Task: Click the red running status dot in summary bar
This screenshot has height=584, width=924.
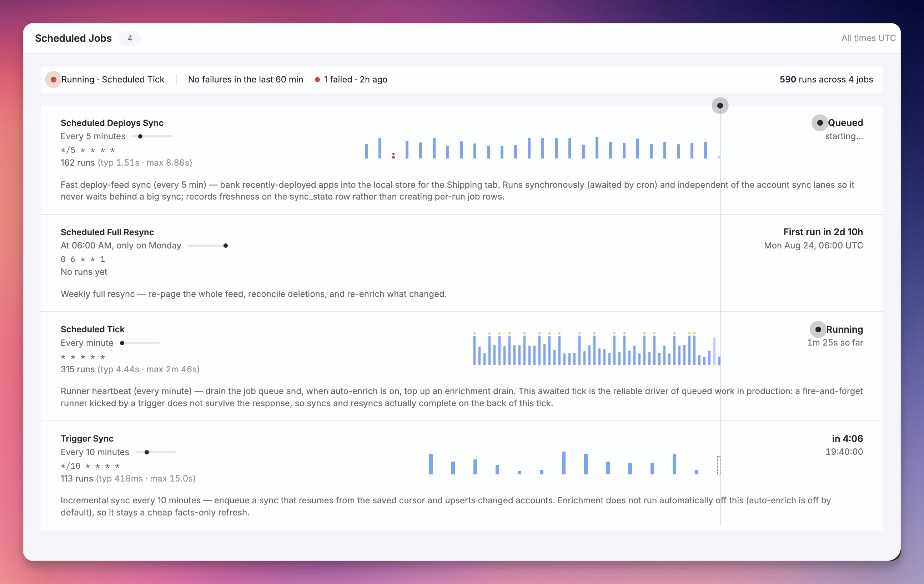Action: click(53, 80)
